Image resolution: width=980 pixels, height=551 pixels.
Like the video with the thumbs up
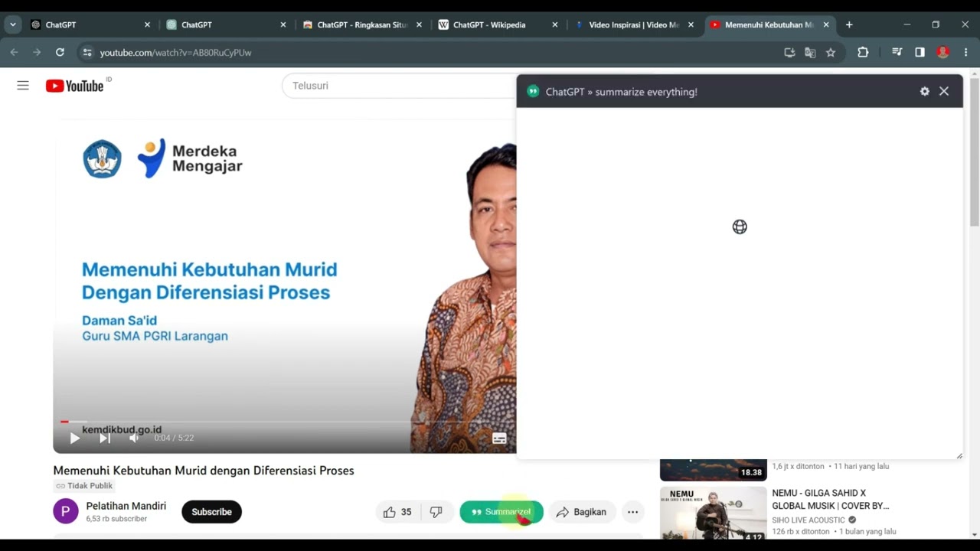[398, 512]
